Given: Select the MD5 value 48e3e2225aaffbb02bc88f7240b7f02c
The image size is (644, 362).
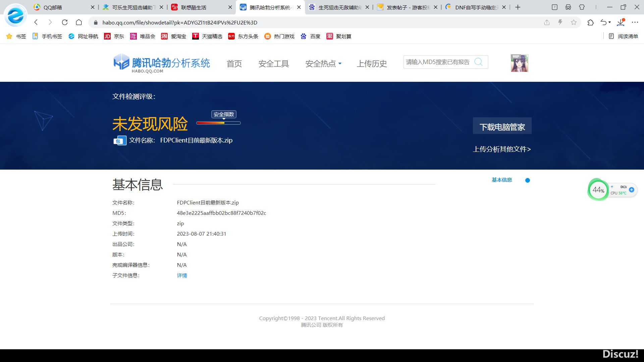Looking at the screenshot, I should coord(221,213).
